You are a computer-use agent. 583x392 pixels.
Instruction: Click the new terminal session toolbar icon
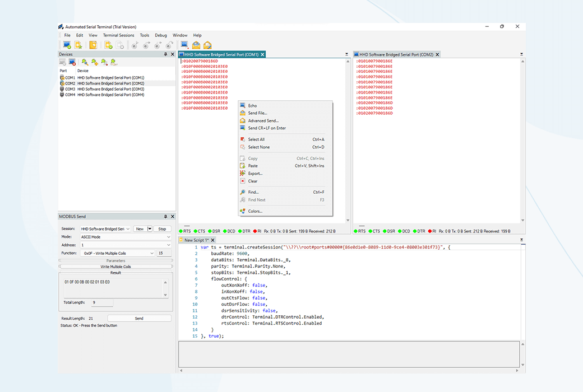[67, 45]
